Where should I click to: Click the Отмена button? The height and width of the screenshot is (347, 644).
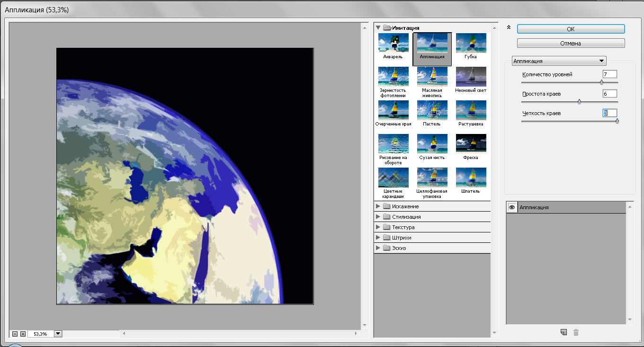coord(571,43)
